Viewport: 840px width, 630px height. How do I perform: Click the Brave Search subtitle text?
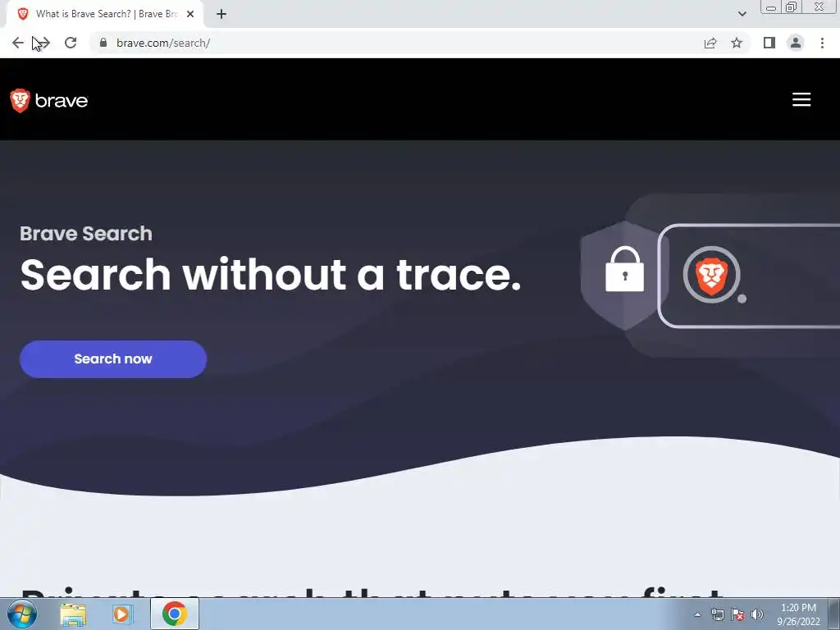(x=86, y=234)
